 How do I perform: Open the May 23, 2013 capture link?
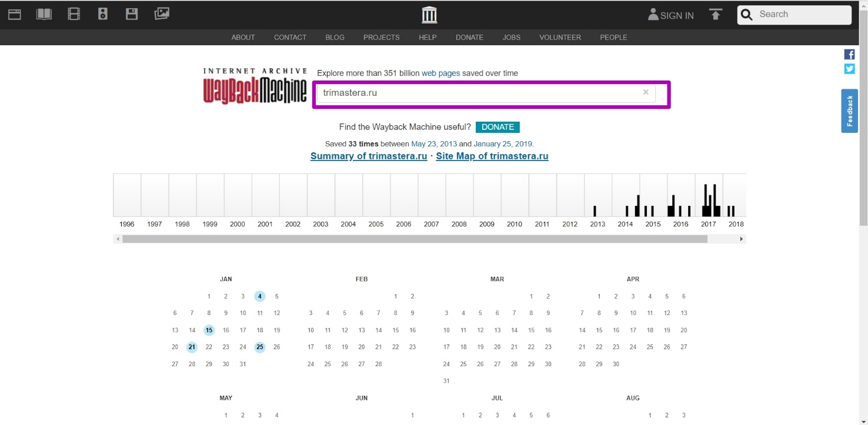coord(434,144)
